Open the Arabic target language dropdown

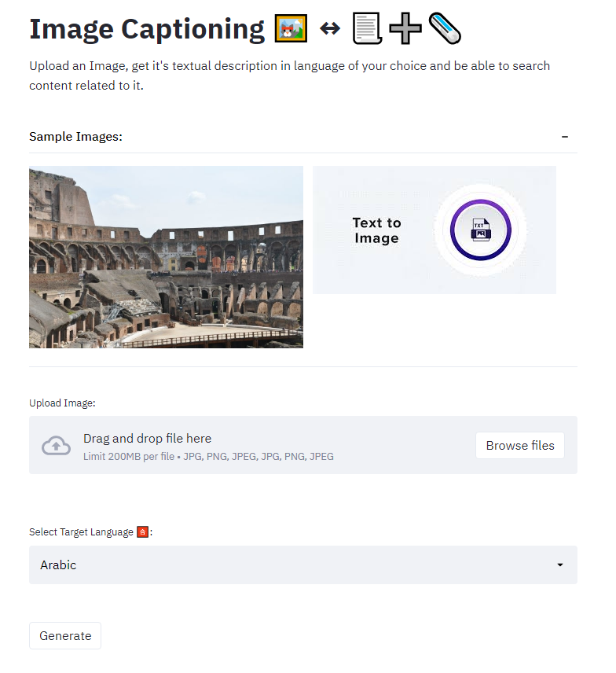click(x=302, y=565)
